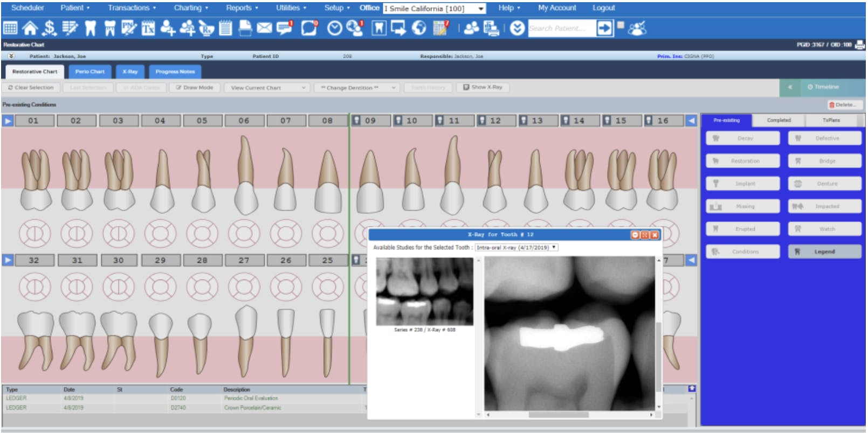Click the Tx treatment plan icon
Image resolution: width=868 pixels, height=433 pixels.
coord(148,28)
